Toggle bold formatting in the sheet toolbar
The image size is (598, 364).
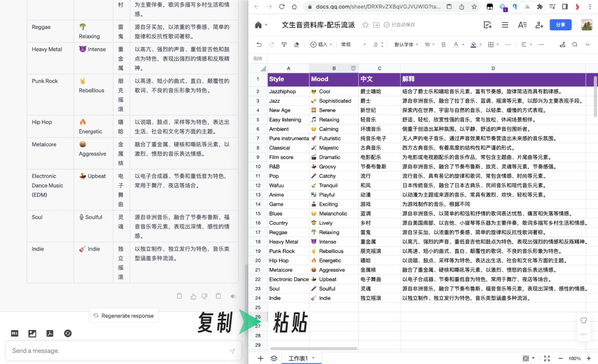(x=444, y=44)
